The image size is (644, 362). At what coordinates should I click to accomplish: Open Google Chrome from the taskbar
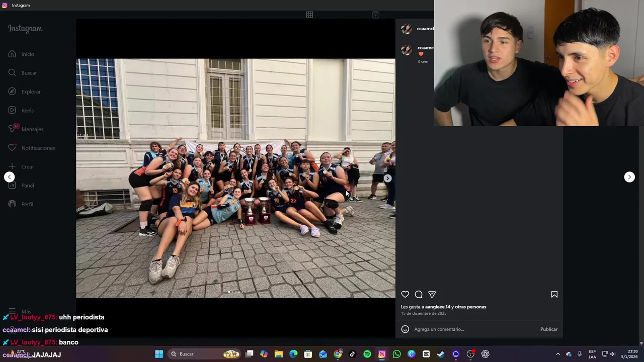pyautogui.click(x=338, y=354)
